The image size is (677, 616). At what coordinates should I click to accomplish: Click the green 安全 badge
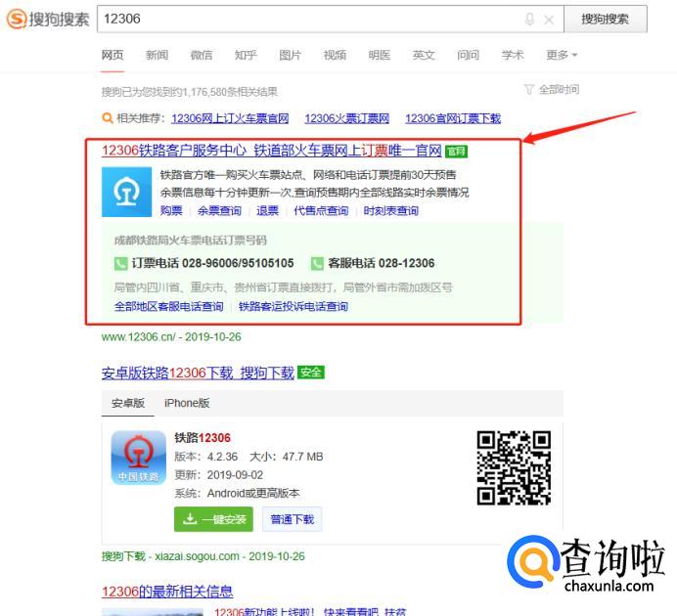[x=311, y=373]
